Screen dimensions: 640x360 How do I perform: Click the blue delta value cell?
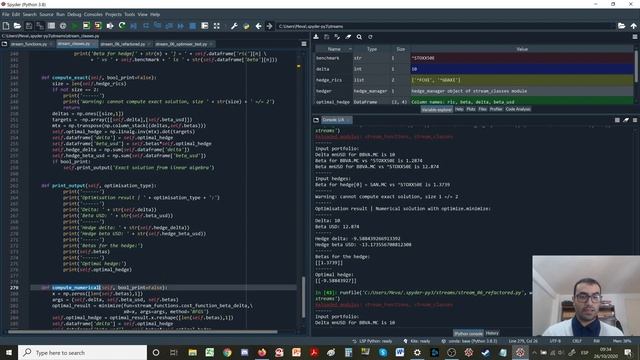click(522, 69)
